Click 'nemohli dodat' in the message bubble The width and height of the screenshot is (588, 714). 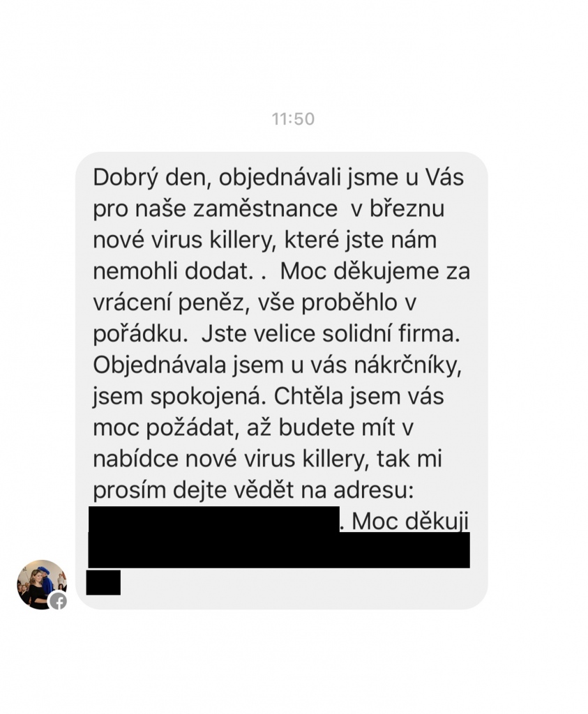[172, 271]
